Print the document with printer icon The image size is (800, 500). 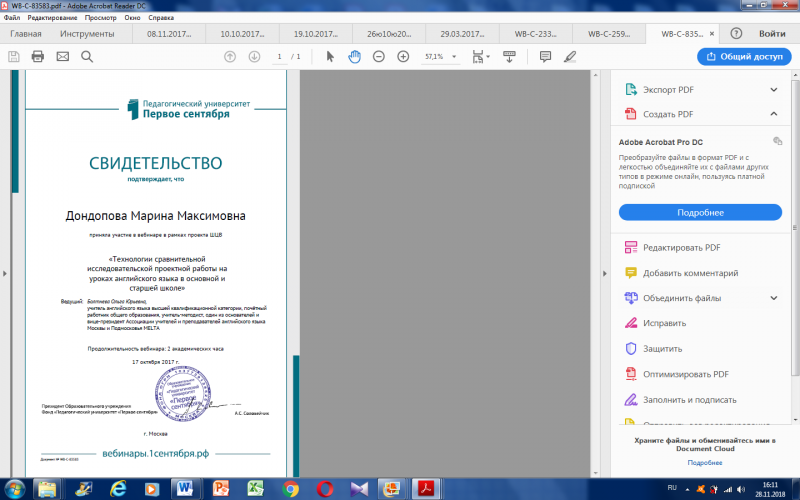(x=38, y=57)
